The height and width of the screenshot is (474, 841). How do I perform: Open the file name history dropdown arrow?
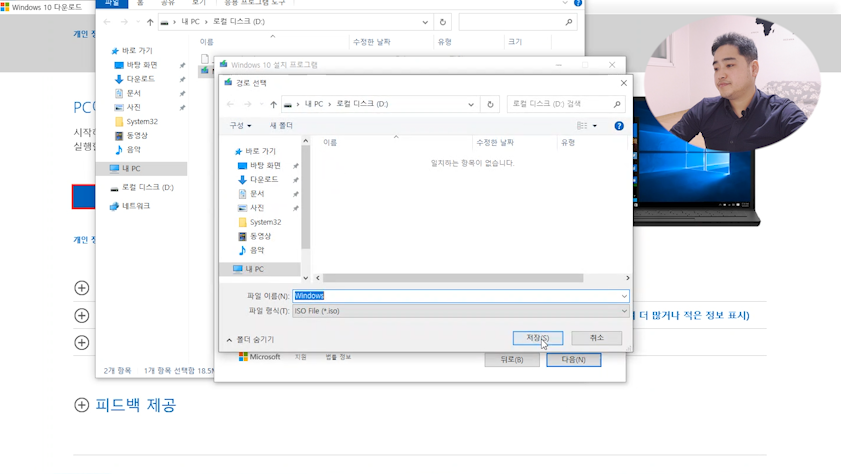(624, 296)
